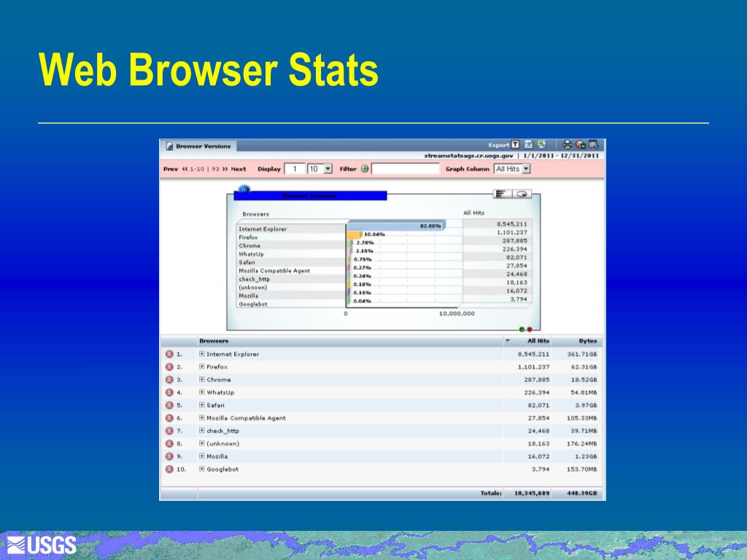Screen dimensions: 747x560
Task: Click the second export document icon
Action: 528,144
